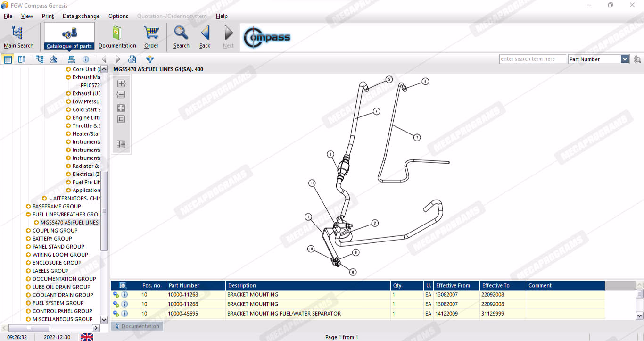The width and height of the screenshot is (644, 341).
Task: Click the Pos. no. column header
Action: click(x=153, y=285)
